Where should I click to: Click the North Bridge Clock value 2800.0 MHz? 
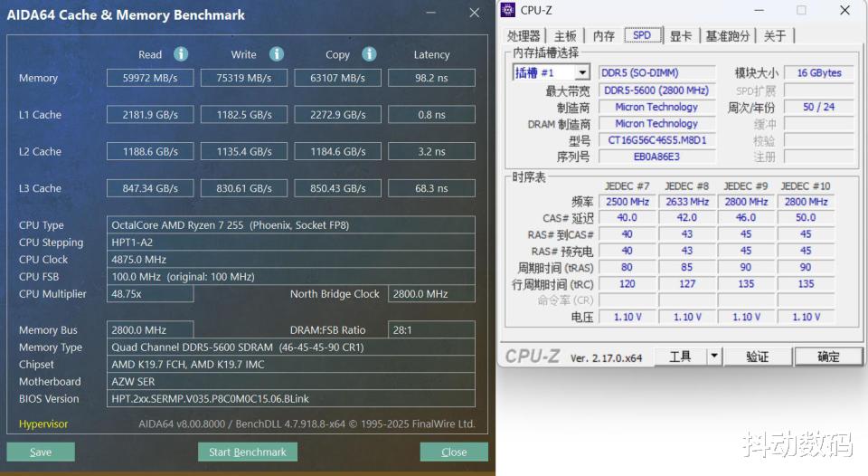431,294
